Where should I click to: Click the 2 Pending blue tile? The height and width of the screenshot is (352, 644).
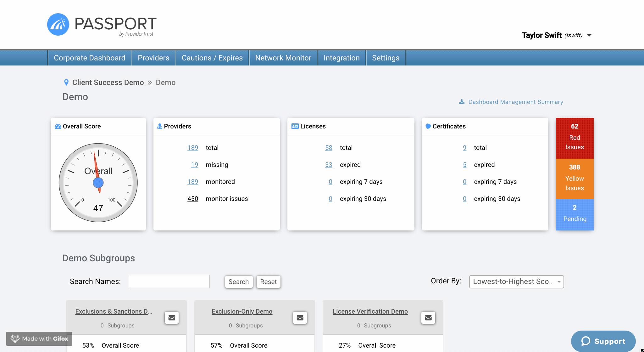point(575,215)
